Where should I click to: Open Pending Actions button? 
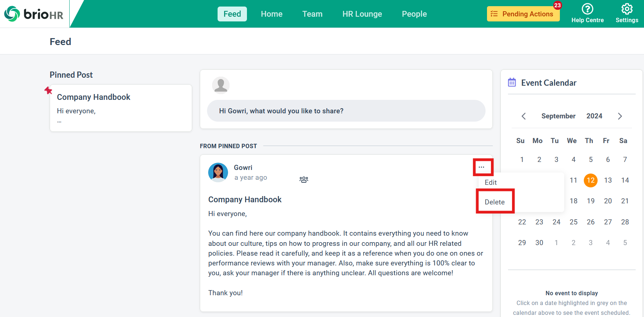click(523, 14)
